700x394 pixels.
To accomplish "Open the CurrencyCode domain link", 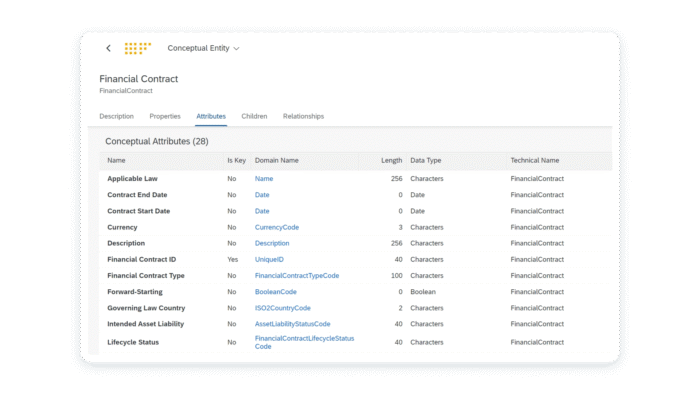I will pyautogui.click(x=277, y=227).
